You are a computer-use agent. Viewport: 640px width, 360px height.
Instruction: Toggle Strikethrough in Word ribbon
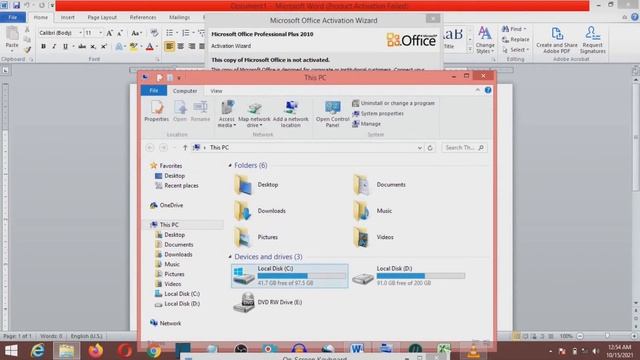(x=82, y=47)
